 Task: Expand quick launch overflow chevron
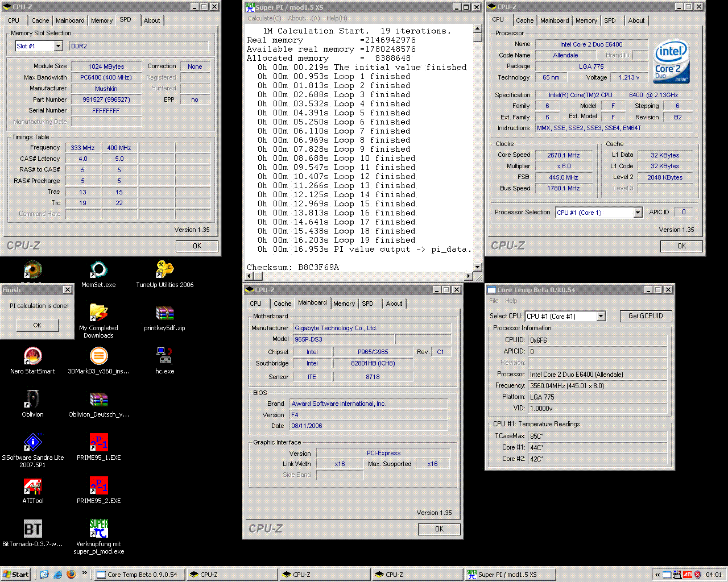tap(85, 573)
